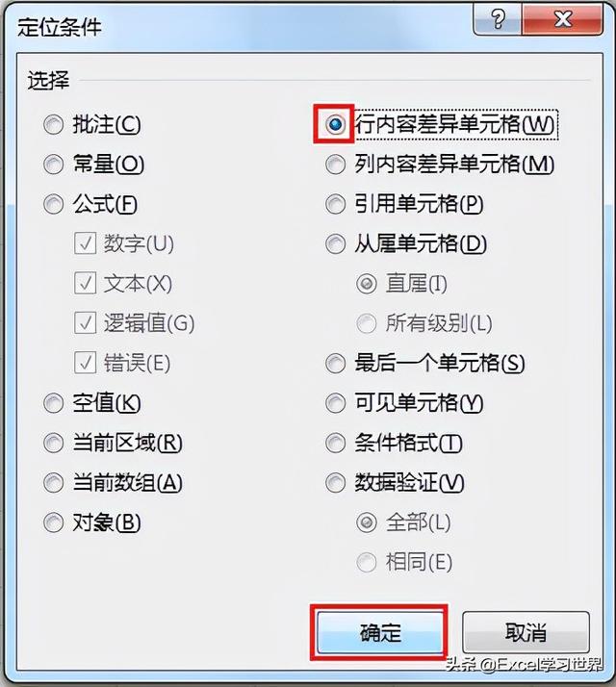Click the 确定 button
Screen dimensions: 616x687
379,633
